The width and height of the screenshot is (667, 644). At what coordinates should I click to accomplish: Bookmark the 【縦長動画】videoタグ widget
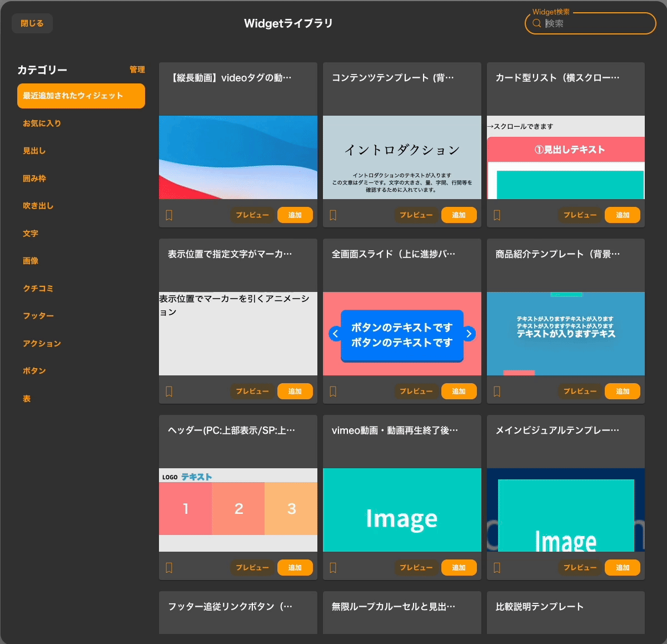(169, 215)
